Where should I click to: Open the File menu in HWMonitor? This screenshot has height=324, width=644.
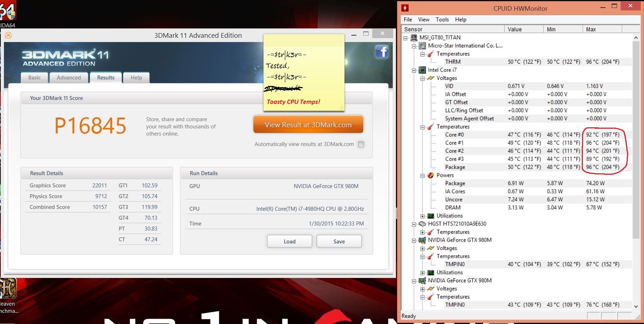tap(408, 19)
